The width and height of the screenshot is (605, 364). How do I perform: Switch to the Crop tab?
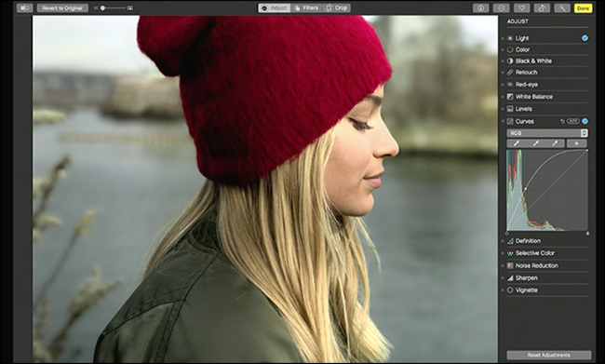(x=336, y=7)
